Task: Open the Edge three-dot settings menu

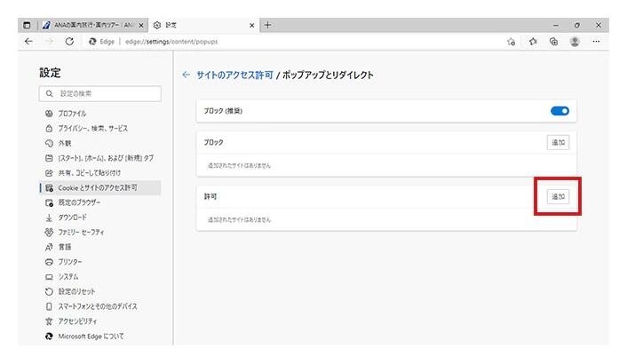Action: tap(597, 42)
